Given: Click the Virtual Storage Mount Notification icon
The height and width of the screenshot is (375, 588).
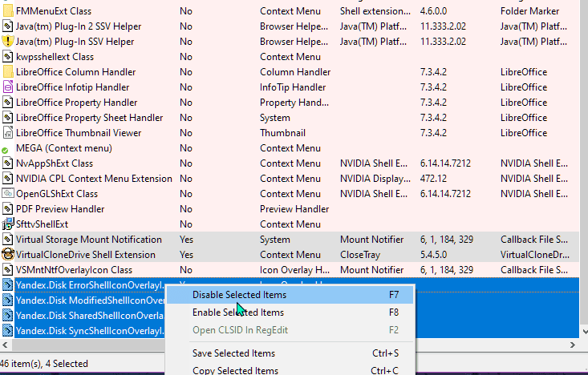Looking at the screenshot, I should [7, 240].
